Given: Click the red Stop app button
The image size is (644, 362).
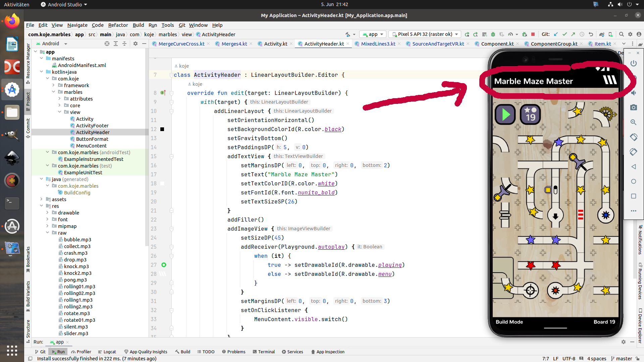Looking at the screenshot, I should [533, 34].
